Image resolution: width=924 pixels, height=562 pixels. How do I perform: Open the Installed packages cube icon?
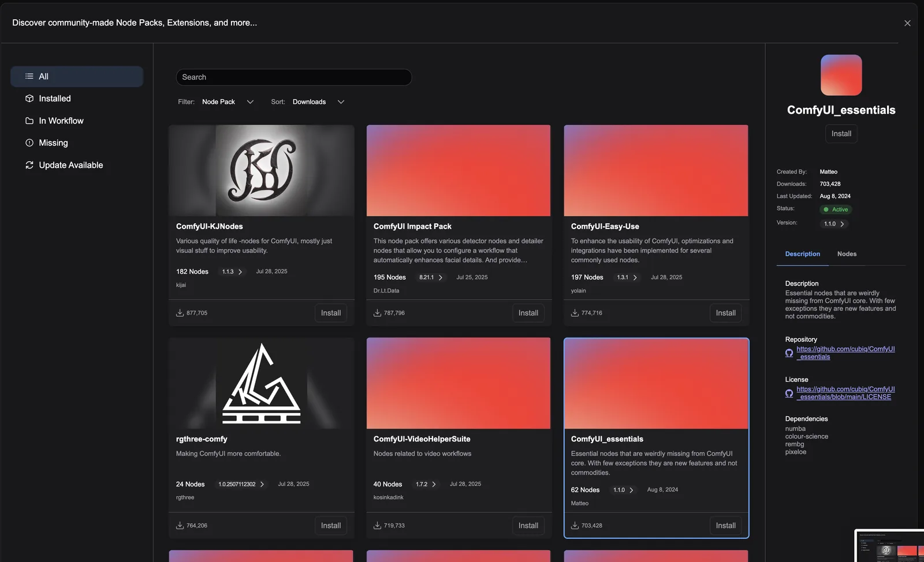tap(29, 99)
